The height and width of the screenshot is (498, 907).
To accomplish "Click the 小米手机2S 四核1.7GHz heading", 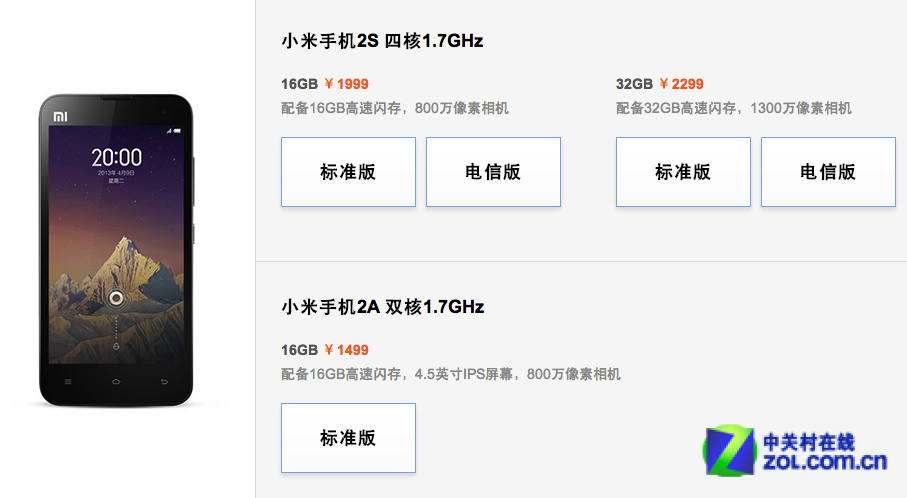I will 382,41.
